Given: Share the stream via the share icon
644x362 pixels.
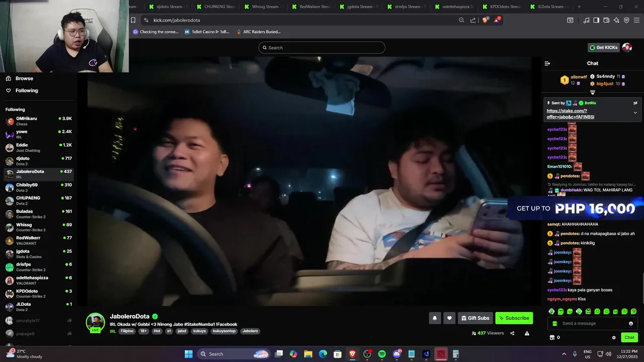Looking at the screenshot, I should (512, 333).
